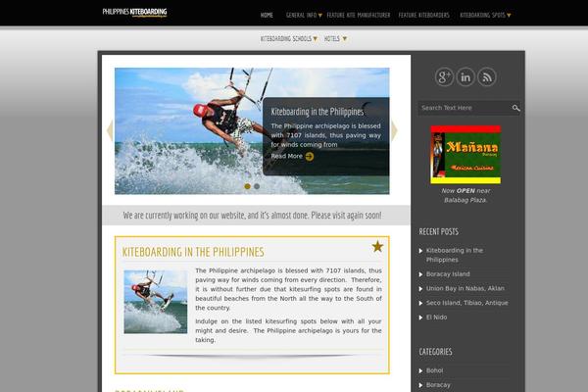This screenshot has width=588, height=392.
Task: Go to the previous slide arrow
Action: [110, 130]
